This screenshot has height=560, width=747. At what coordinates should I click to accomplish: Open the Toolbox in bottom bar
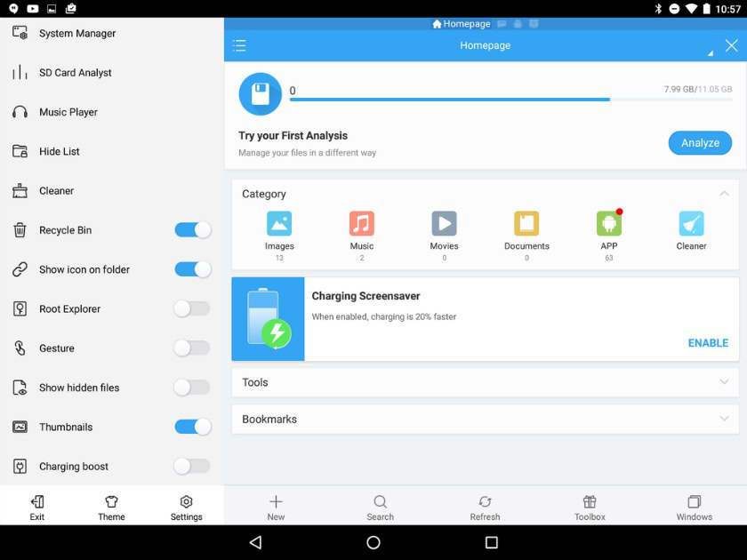pos(590,508)
